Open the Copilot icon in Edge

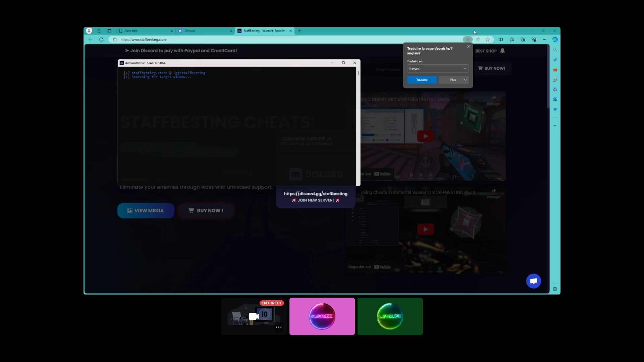tap(555, 40)
